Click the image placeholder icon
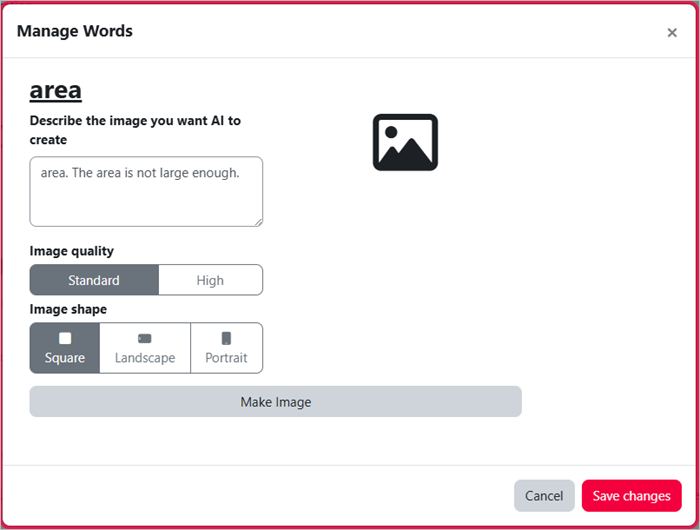The width and height of the screenshot is (700, 530). 405,142
